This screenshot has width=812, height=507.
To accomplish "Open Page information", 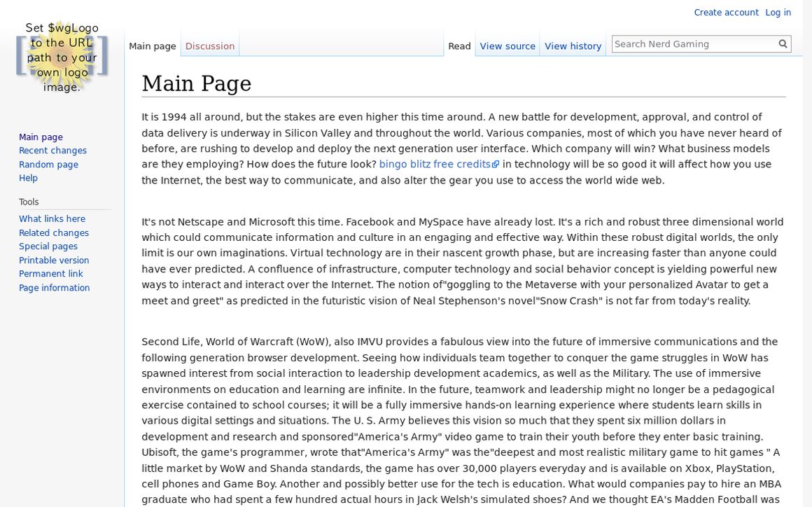I will point(55,288).
